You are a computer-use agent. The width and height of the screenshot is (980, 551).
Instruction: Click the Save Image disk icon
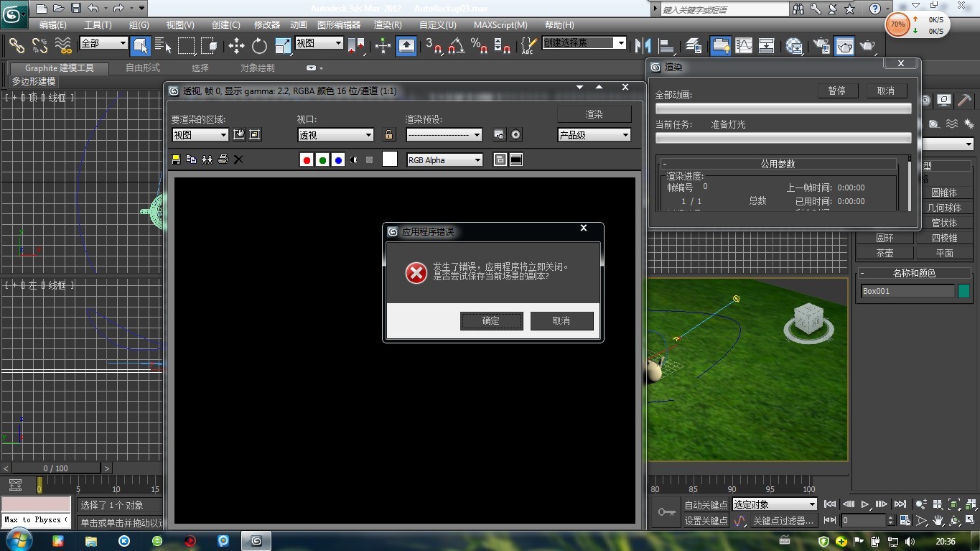[176, 159]
